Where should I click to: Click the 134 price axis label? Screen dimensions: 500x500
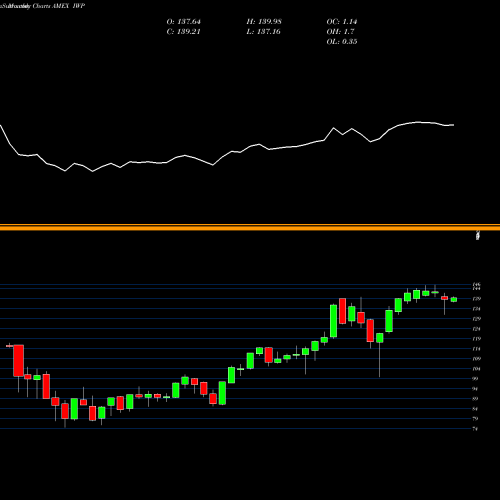477,309
